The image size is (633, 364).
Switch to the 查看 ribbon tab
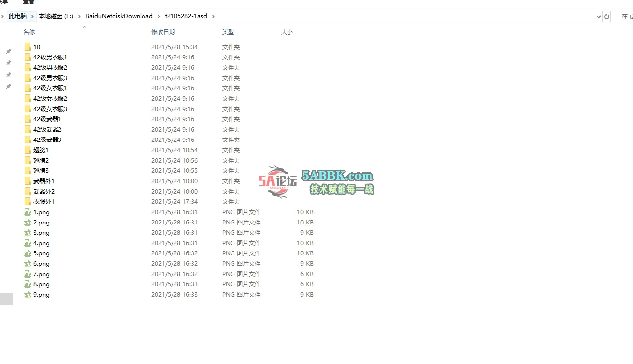(x=28, y=2)
